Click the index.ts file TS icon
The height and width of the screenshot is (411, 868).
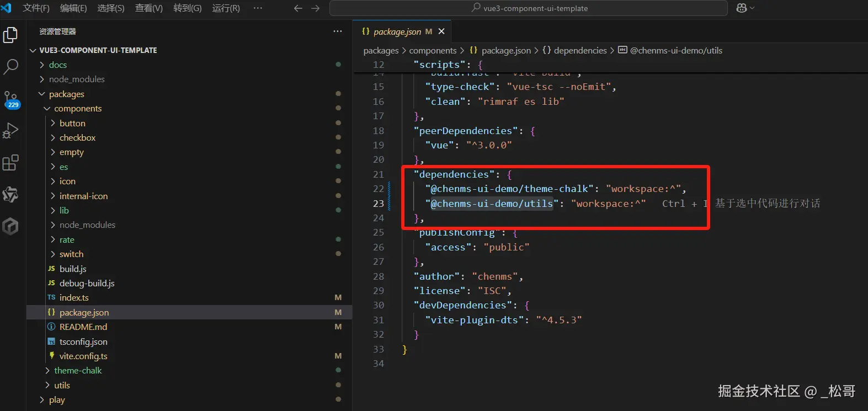tap(51, 297)
